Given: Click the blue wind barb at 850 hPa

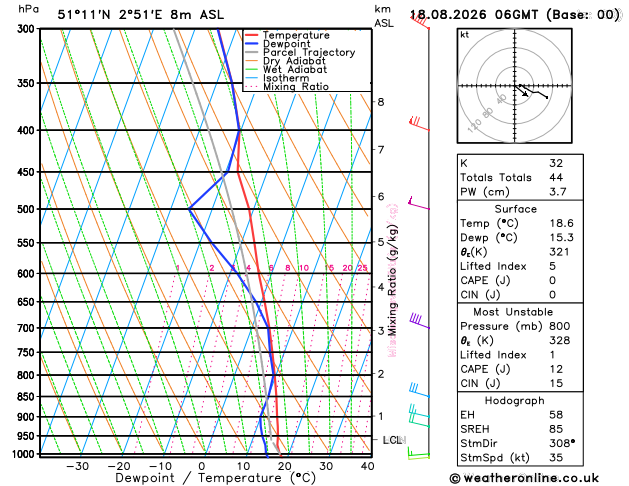Looking at the screenshot, I should 420,390.
